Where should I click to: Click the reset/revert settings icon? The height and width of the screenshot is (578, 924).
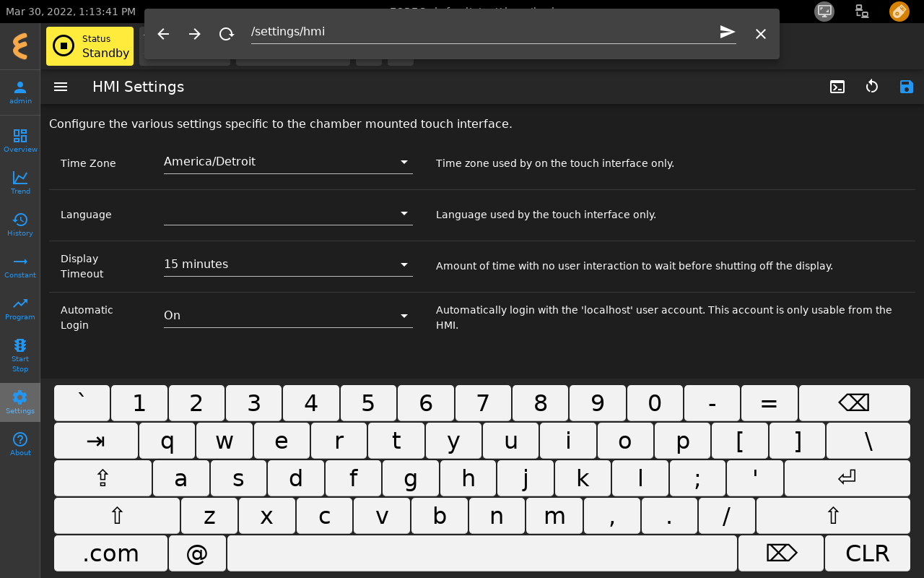872,87
